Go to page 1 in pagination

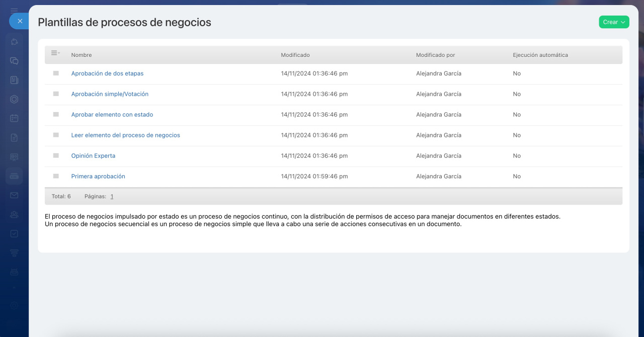(112, 197)
